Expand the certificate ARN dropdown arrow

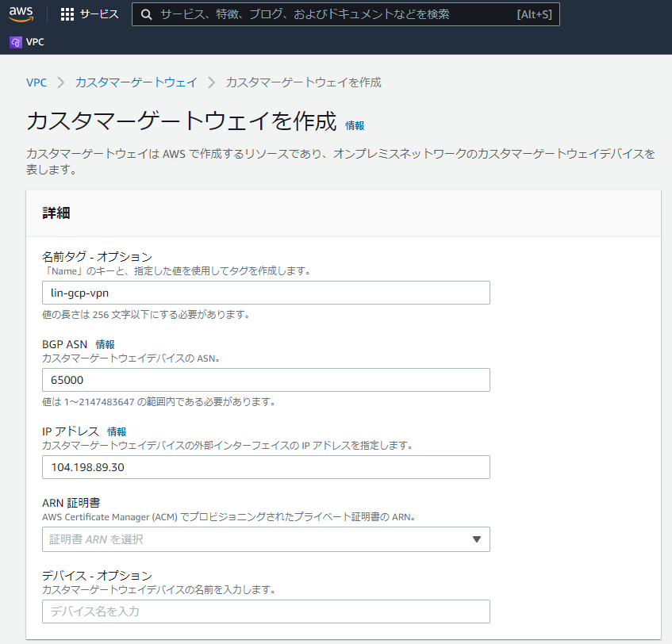click(x=476, y=539)
